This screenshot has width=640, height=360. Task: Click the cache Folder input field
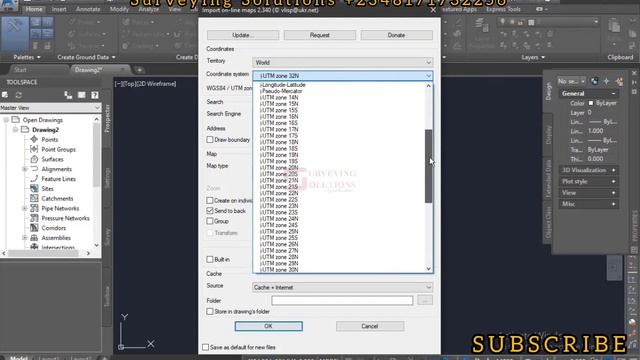pyautogui.click(x=342, y=300)
